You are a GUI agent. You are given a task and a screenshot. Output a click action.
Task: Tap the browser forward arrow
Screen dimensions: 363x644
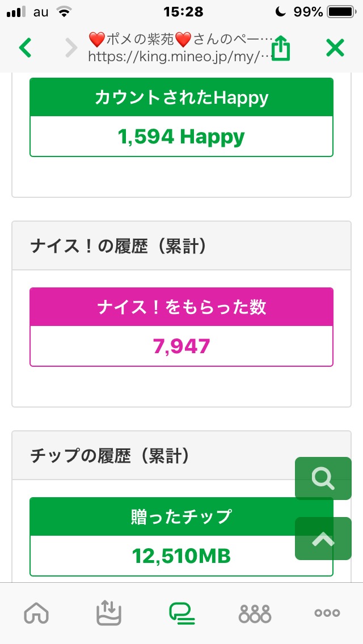[x=71, y=48]
